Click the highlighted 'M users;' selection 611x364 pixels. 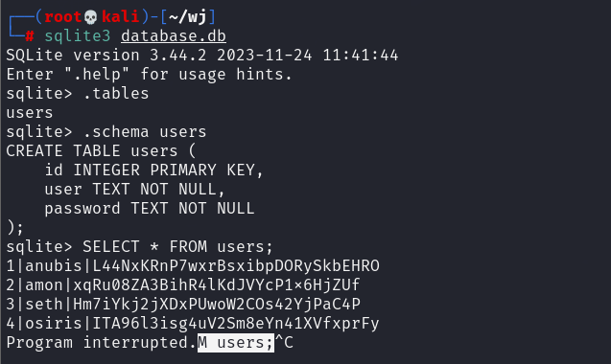236,343
